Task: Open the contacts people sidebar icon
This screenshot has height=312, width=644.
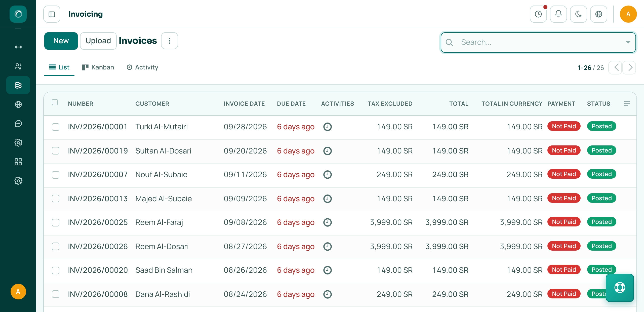Action: (18, 66)
